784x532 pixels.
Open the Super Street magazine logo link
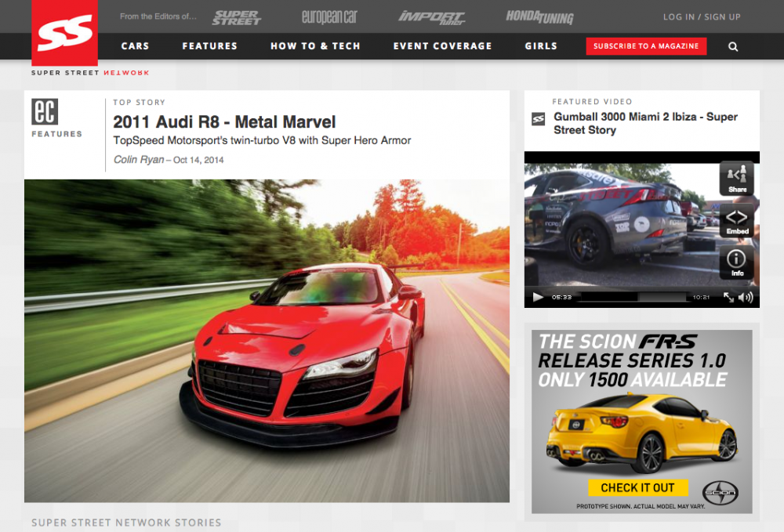pos(237,17)
